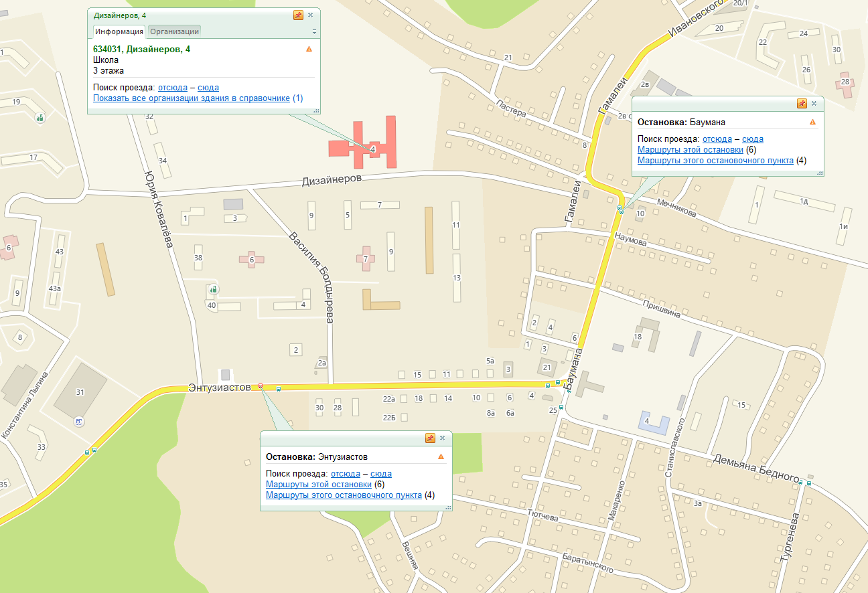Image resolution: width=868 pixels, height=593 pixels.
Task: Close the Баумана stop callout
Action: (814, 104)
